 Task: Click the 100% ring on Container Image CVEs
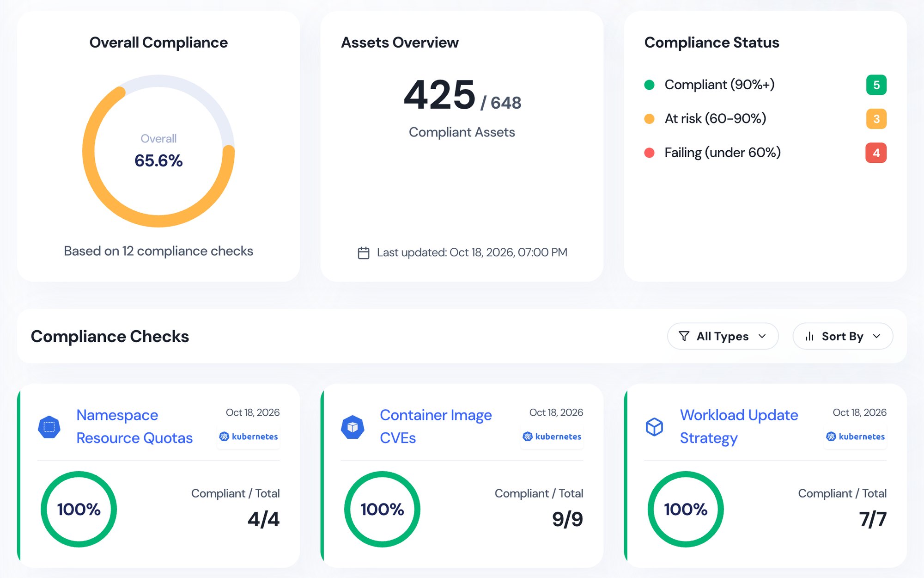click(x=382, y=509)
